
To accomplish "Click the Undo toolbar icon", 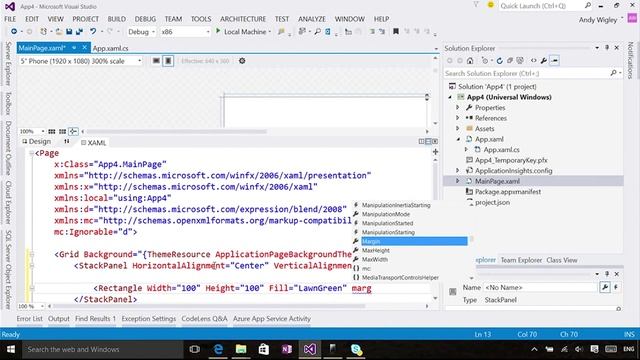I will tap(93, 31).
